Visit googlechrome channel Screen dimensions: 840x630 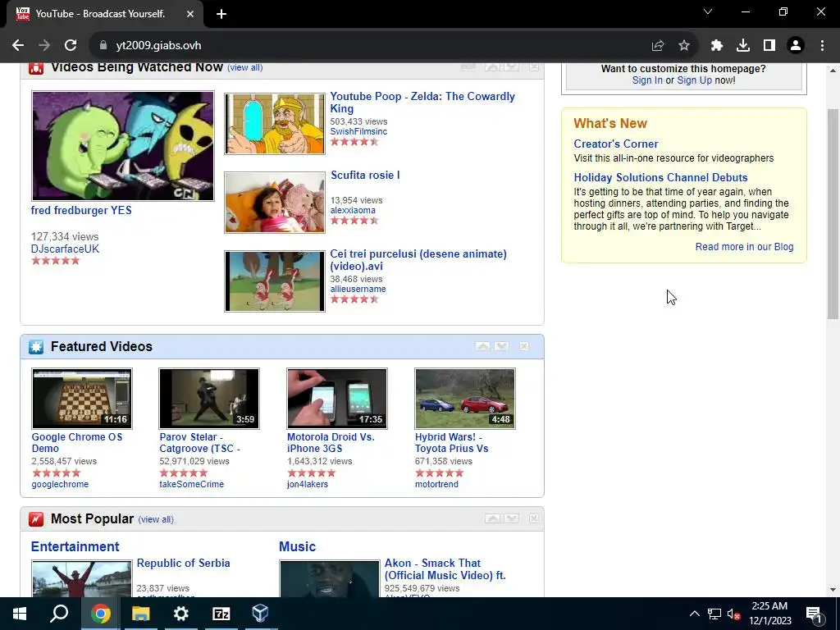(60, 484)
